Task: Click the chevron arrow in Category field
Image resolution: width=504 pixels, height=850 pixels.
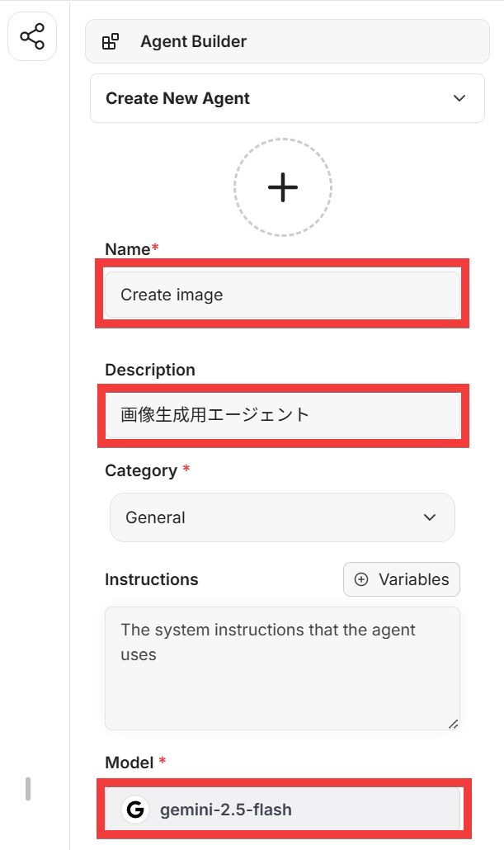Action: pos(429,517)
